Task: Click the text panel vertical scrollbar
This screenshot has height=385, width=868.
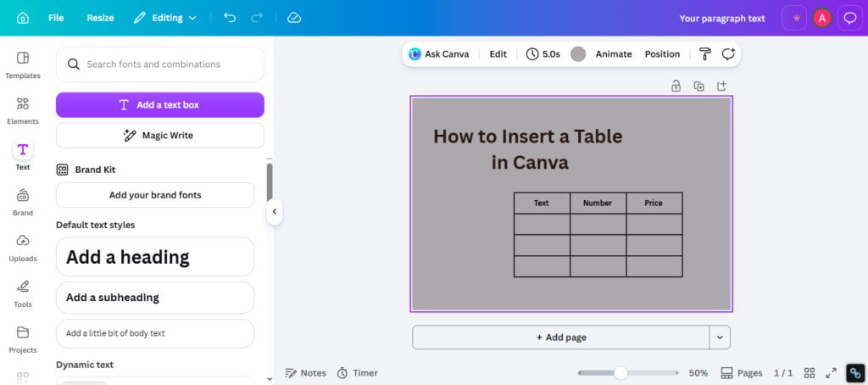Action: tap(270, 183)
